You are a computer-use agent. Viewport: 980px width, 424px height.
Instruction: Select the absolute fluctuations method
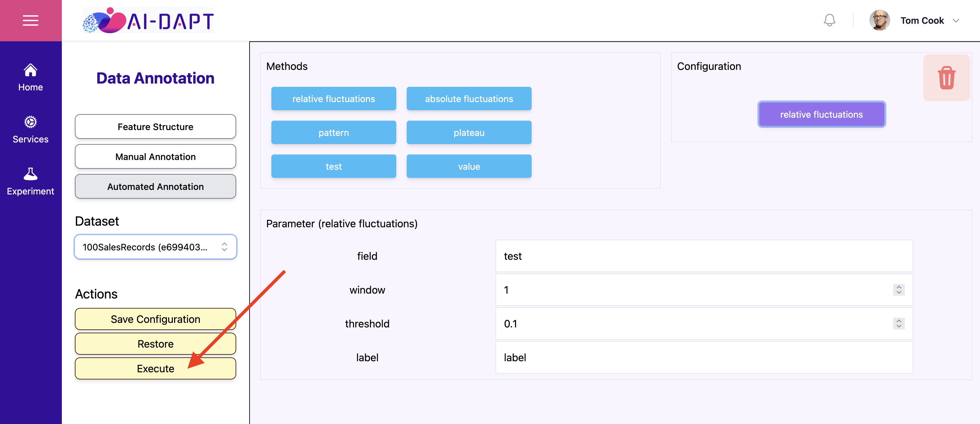click(469, 99)
